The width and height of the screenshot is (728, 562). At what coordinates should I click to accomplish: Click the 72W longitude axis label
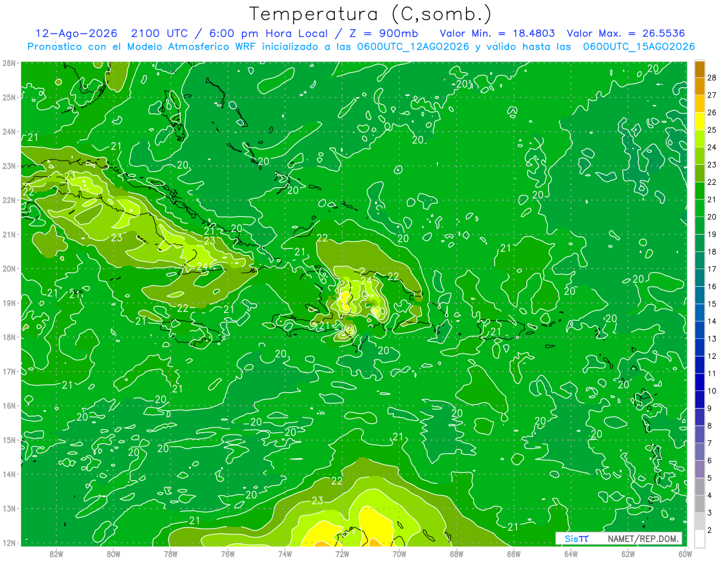(342, 554)
